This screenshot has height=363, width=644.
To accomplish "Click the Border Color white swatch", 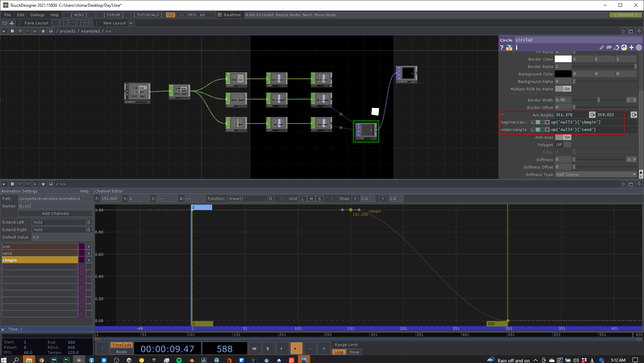I will (563, 59).
